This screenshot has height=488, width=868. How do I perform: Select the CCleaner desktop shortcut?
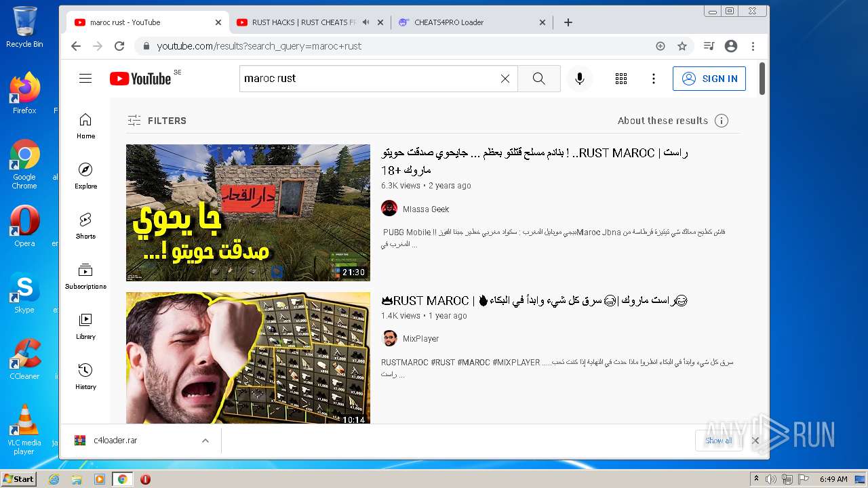pyautogui.click(x=24, y=359)
